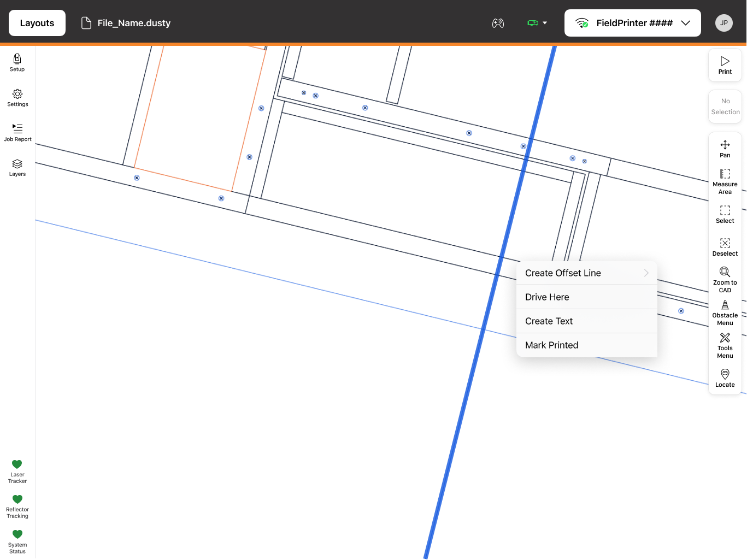
Task: Click the Layouts button
Action: tap(37, 23)
